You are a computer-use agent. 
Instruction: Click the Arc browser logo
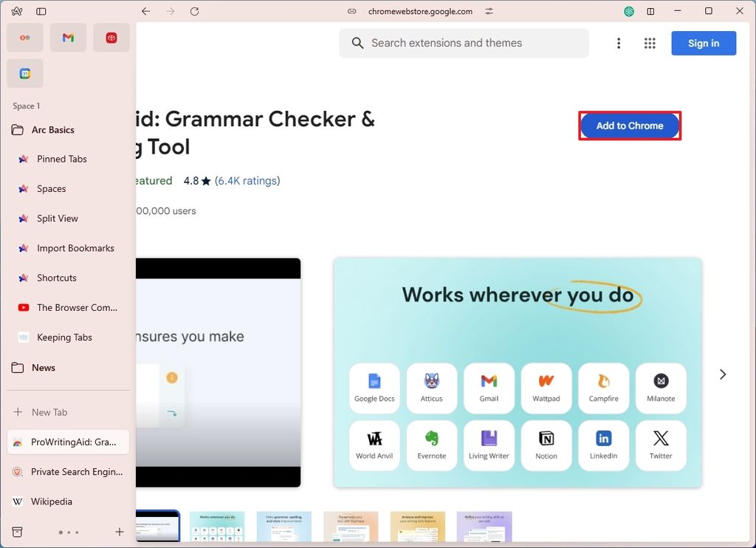(x=16, y=11)
